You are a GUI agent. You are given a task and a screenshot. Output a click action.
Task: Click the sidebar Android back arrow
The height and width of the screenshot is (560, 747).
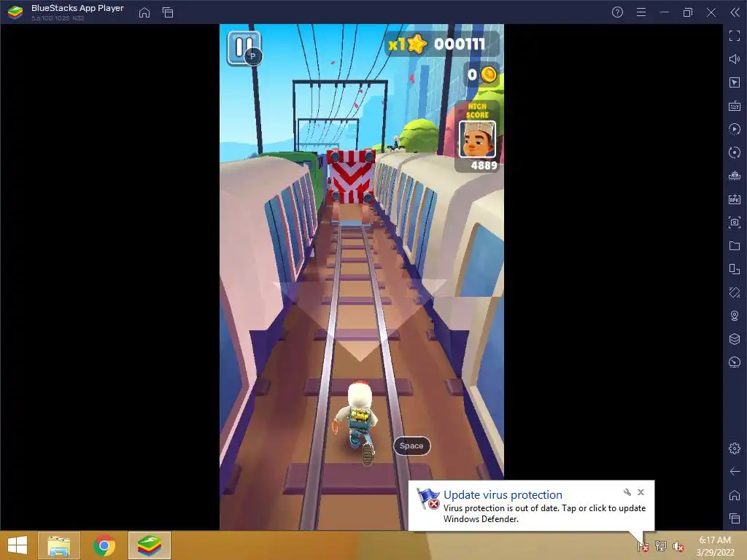pos(734,472)
